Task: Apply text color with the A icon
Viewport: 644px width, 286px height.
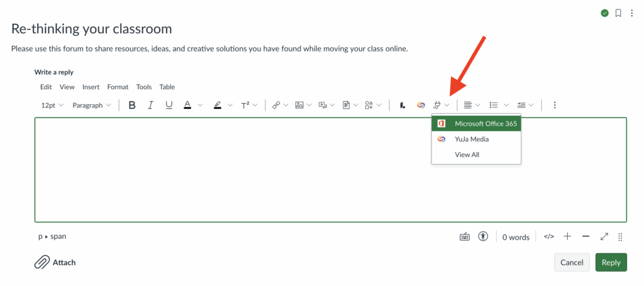Action: pyautogui.click(x=187, y=106)
